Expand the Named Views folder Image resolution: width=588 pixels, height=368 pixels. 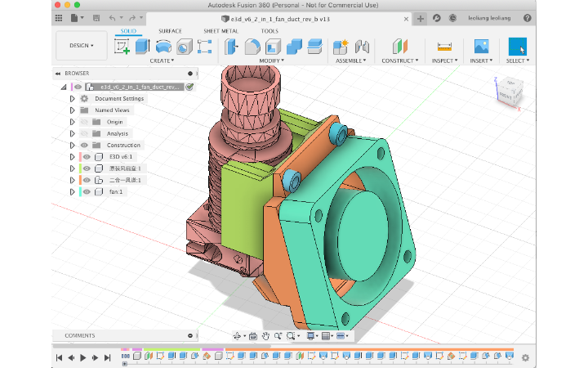(72, 110)
